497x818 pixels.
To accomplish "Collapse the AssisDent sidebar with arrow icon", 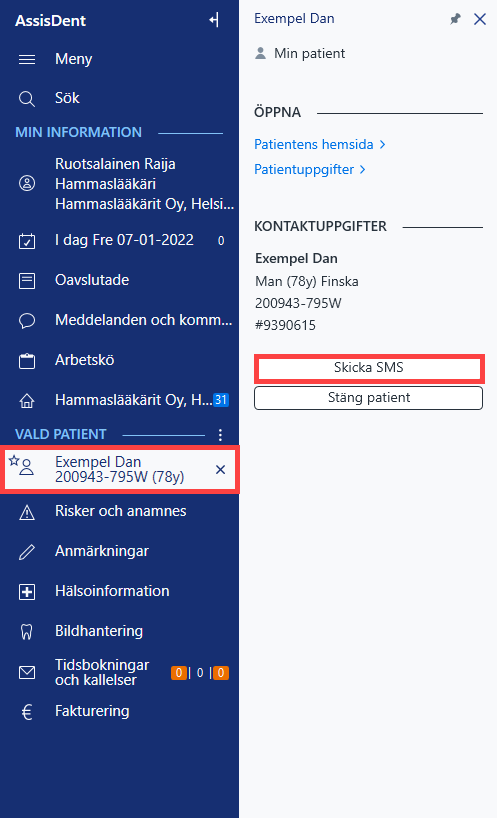I will point(214,20).
